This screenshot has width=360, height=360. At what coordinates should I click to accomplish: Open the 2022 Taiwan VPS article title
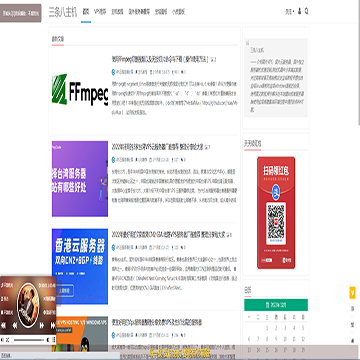[157, 147]
